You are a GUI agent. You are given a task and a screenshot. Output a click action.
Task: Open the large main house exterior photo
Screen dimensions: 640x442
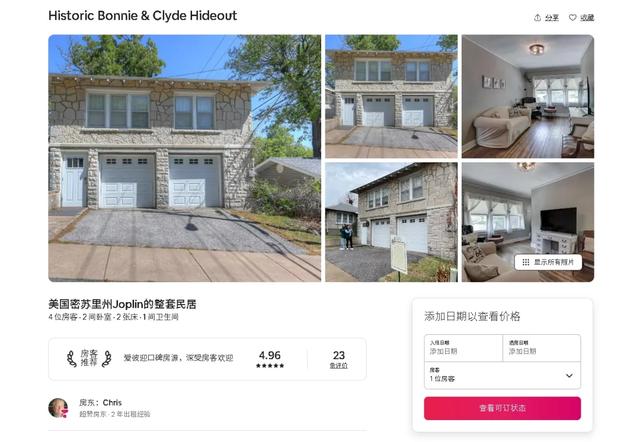(x=184, y=158)
